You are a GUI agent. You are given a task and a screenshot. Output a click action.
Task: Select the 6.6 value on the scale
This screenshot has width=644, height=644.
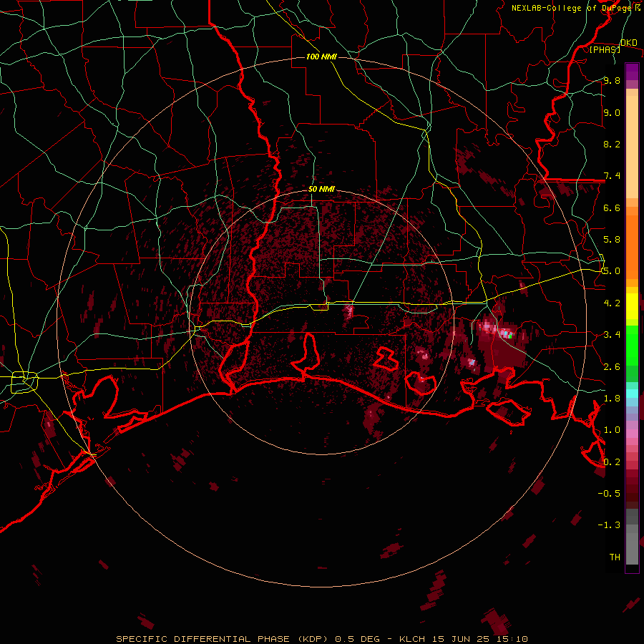[x=612, y=208]
